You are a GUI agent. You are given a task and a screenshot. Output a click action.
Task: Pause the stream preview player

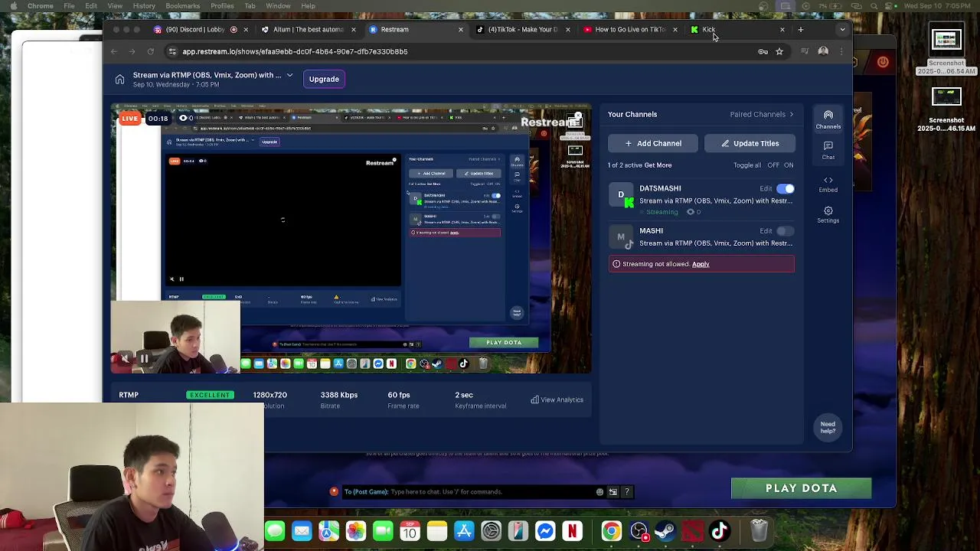pyautogui.click(x=143, y=358)
